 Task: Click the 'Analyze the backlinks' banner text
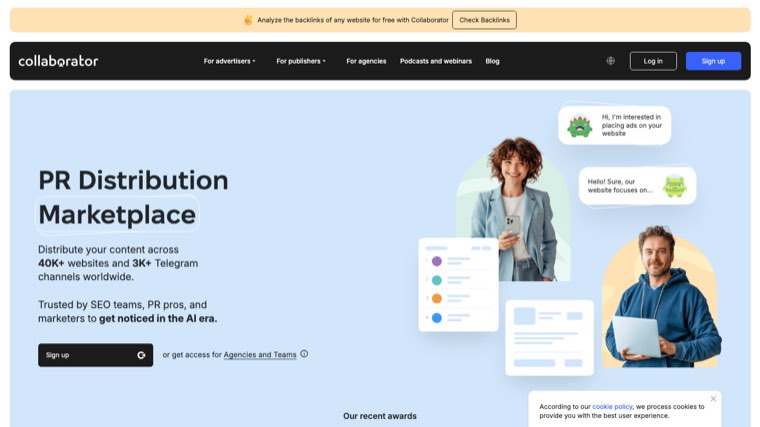pos(353,20)
